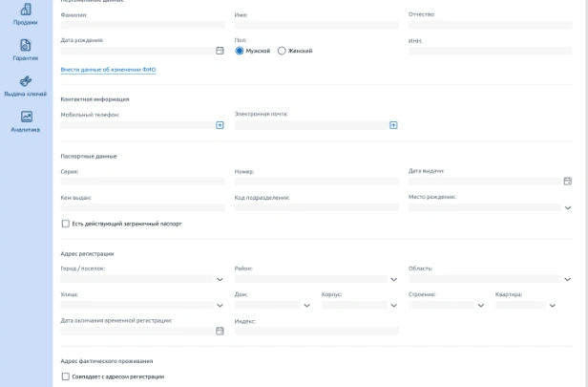Open the Гарантия sidebar section
The image size is (588, 387).
tap(26, 49)
